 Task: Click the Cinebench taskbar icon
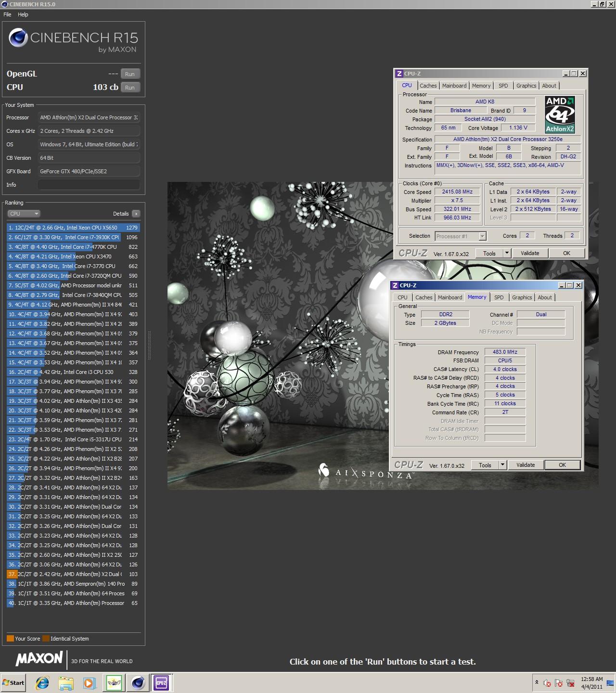pos(138,683)
